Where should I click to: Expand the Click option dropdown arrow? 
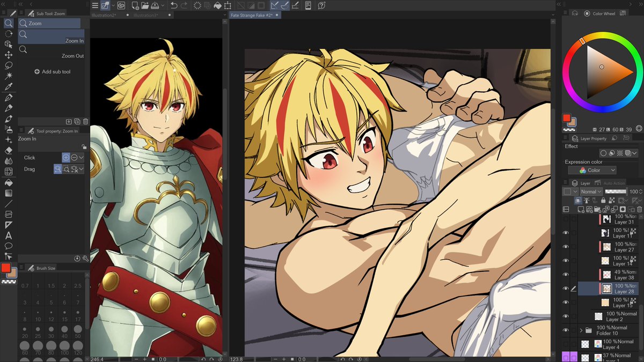coord(81,158)
